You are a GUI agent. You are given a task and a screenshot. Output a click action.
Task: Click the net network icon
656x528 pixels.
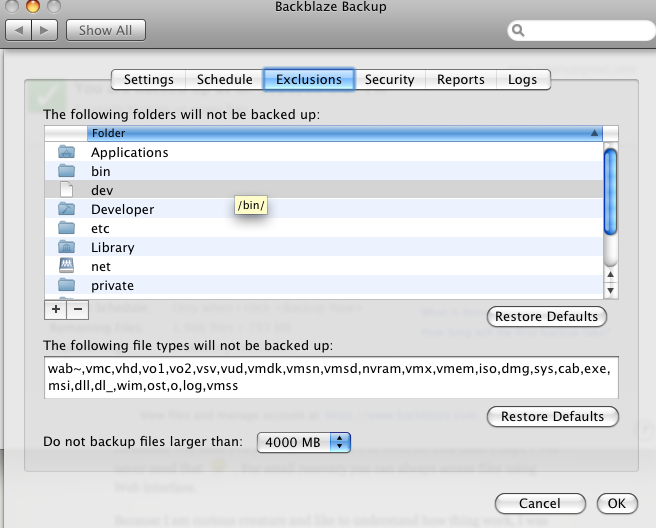point(67,266)
